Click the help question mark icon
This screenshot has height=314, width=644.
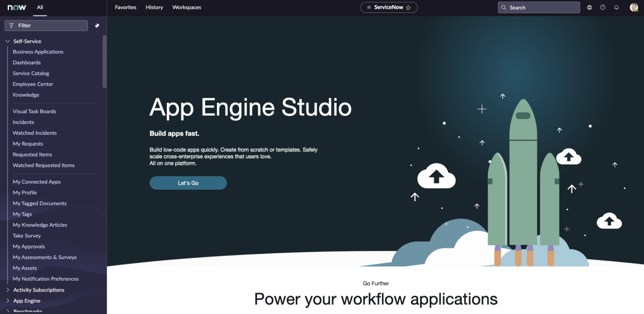click(602, 7)
